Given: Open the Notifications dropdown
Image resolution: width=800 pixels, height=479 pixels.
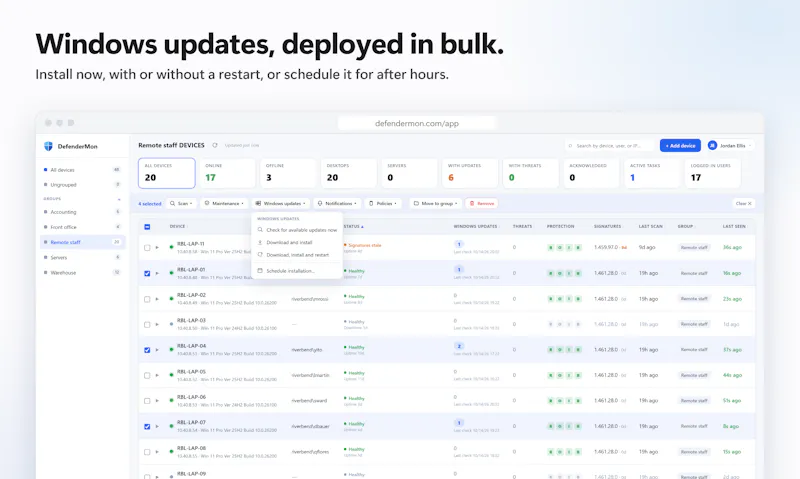Looking at the screenshot, I should [x=337, y=203].
